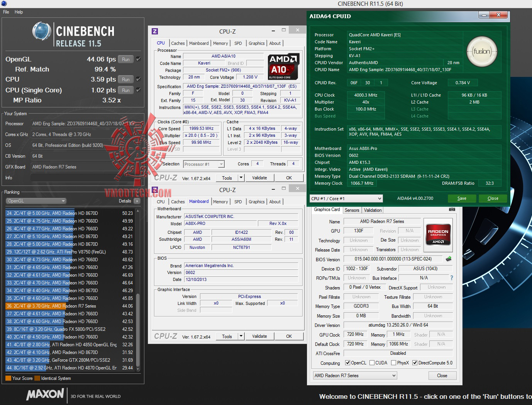Click the CPU-Z icon in the upper CPU-Z title bar
The image size is (532, 405).
click(x=155, y=31)
